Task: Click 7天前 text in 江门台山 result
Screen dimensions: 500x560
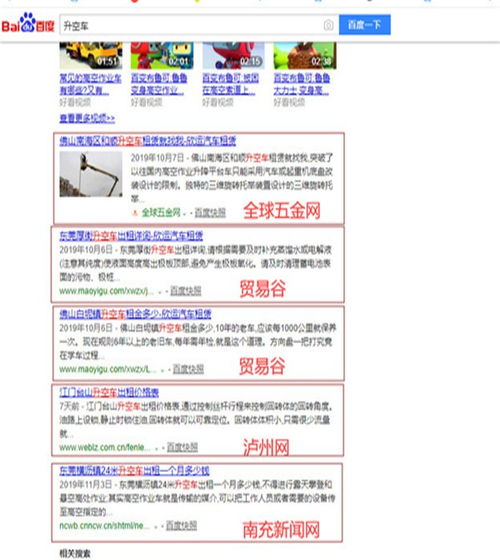Action: click(x=70, y=406)
